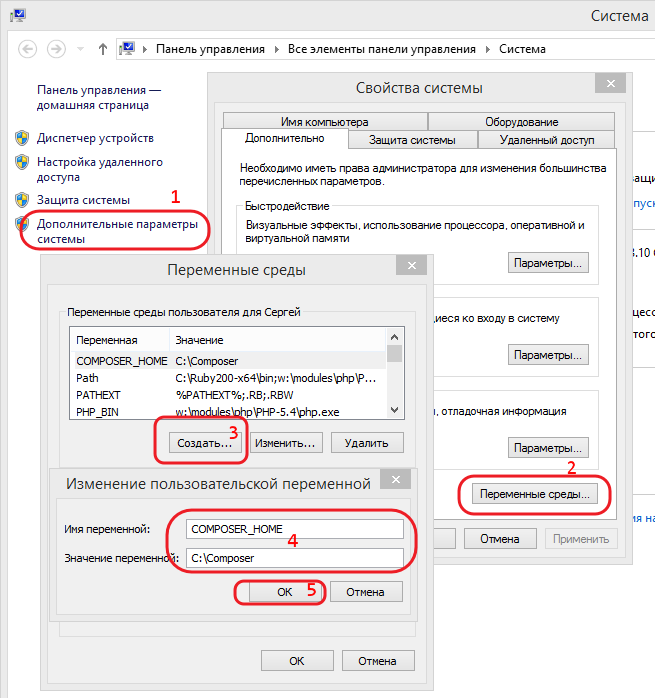Click the Переменные среды... button
The image size is (655, 698).
536,494
